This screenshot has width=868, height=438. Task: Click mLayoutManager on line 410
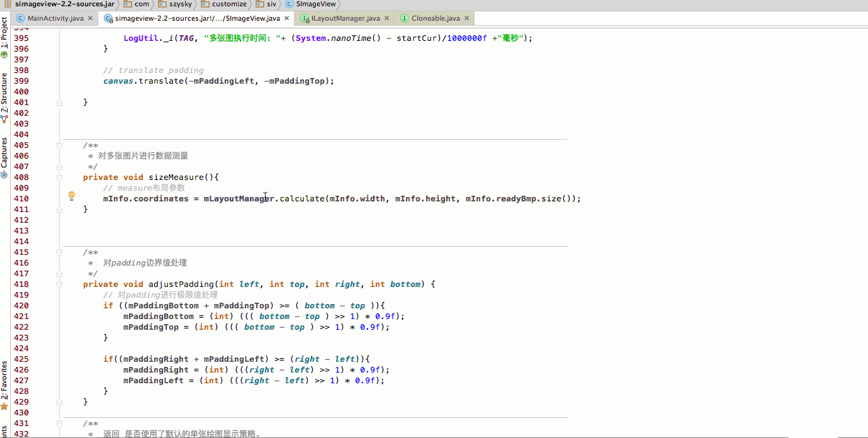point(239,199)
